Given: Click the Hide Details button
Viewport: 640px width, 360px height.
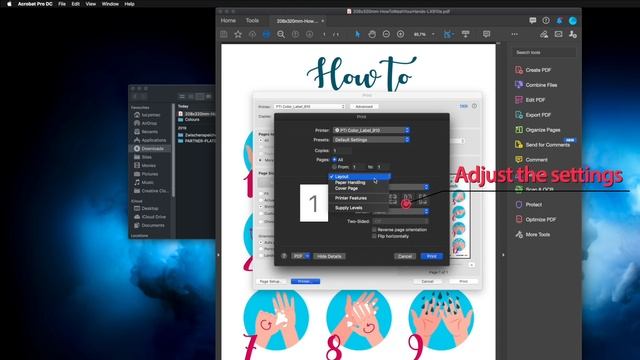Looking at the screenshot, I should [x=329, y=256].
